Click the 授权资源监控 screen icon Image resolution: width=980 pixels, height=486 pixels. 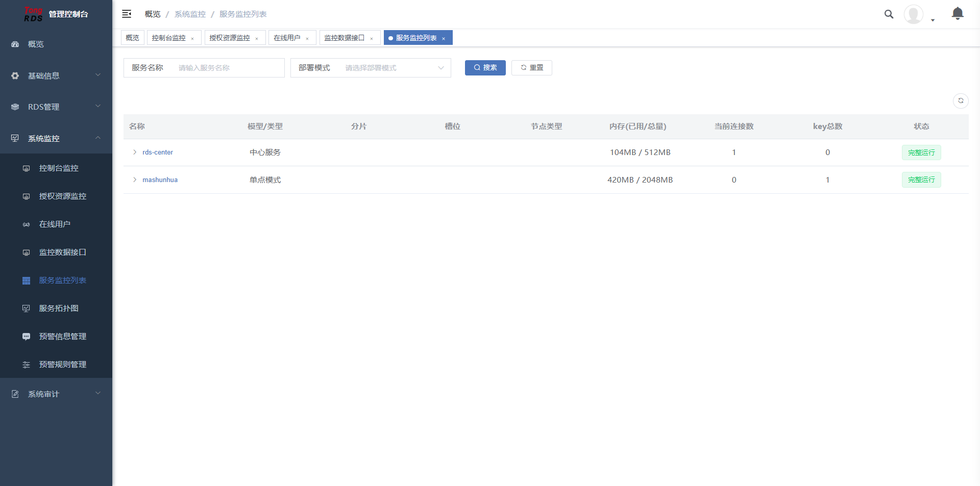[27, 196]
